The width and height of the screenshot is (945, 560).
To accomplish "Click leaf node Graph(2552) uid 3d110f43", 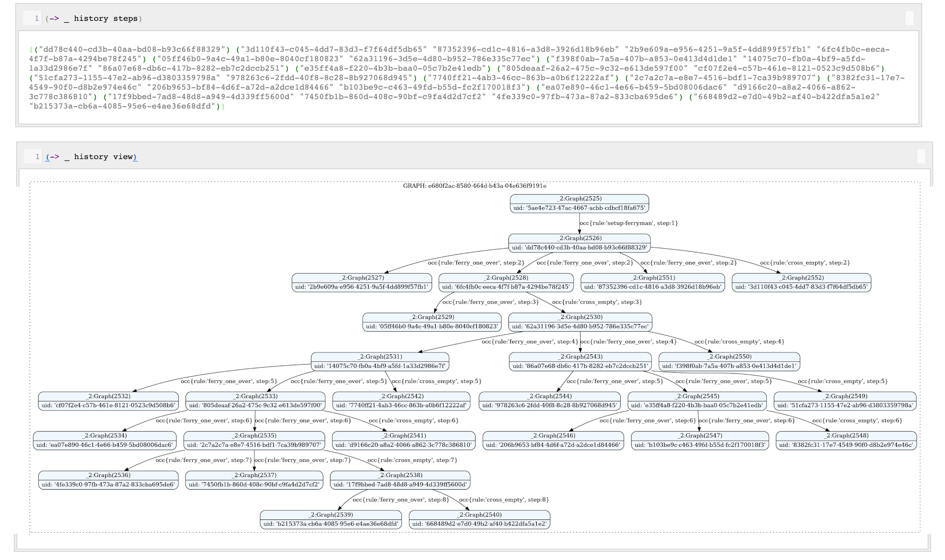I will point(801,283).
